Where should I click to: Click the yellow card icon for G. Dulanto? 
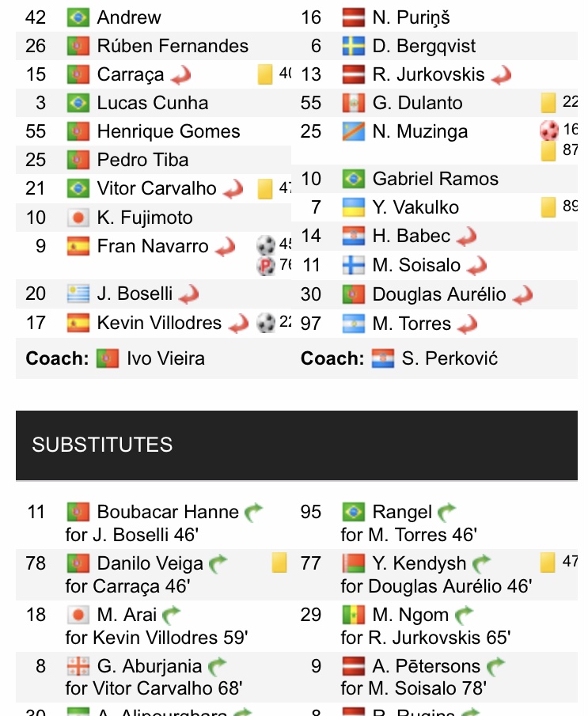tap(548, 103)
